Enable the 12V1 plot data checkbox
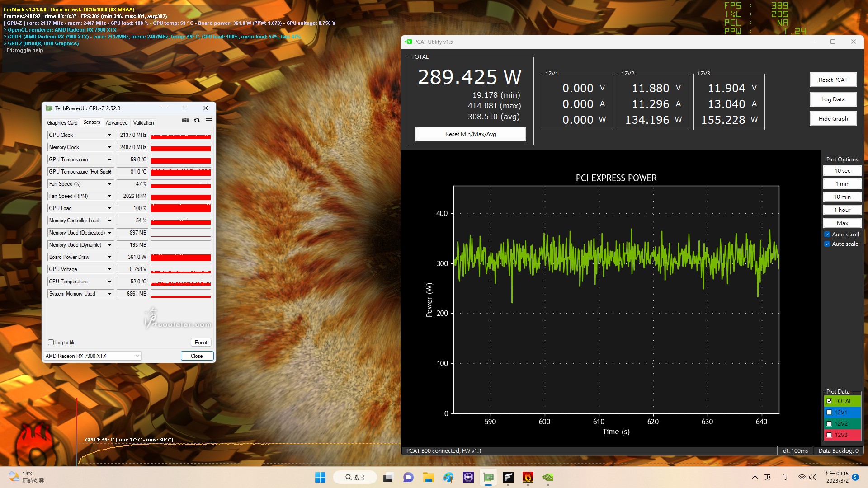The image size is (868, 488). pyautogui.click(x=829, y=412)
